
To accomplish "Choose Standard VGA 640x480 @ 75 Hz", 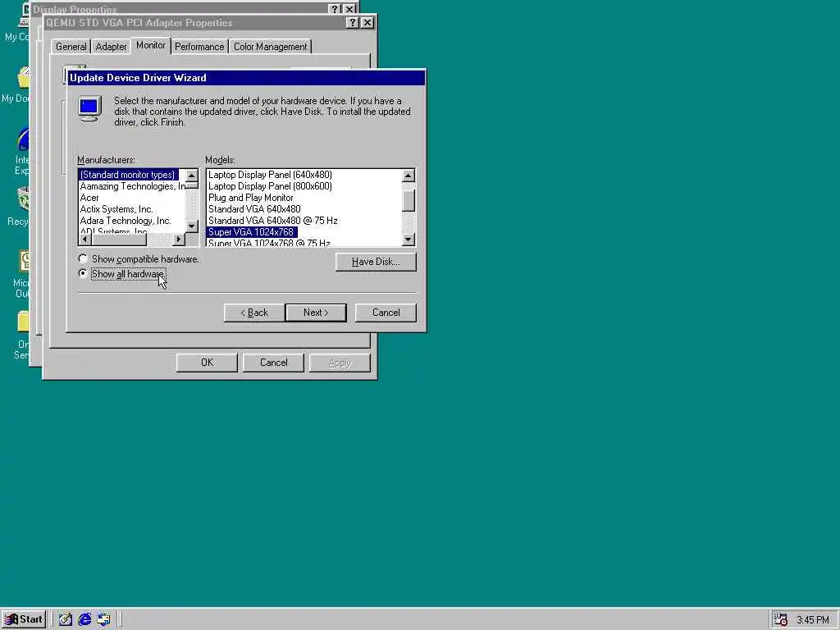I will (x=272, y=221).
